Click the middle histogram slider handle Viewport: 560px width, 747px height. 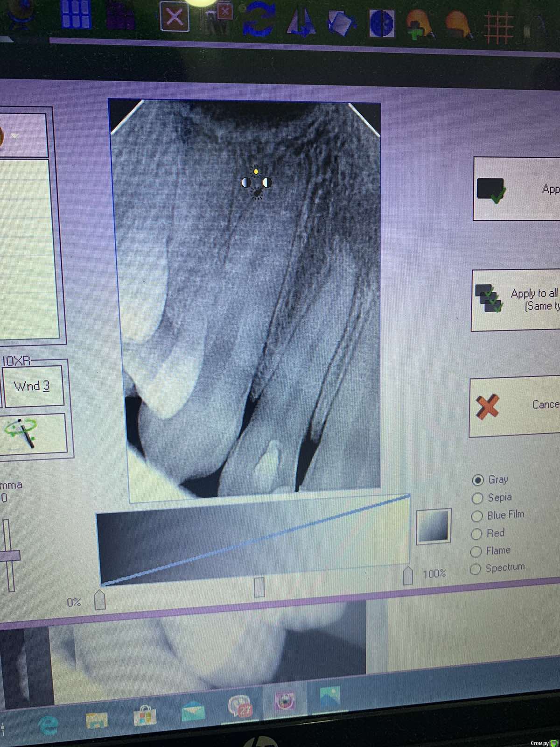click(x=259, y=587)
